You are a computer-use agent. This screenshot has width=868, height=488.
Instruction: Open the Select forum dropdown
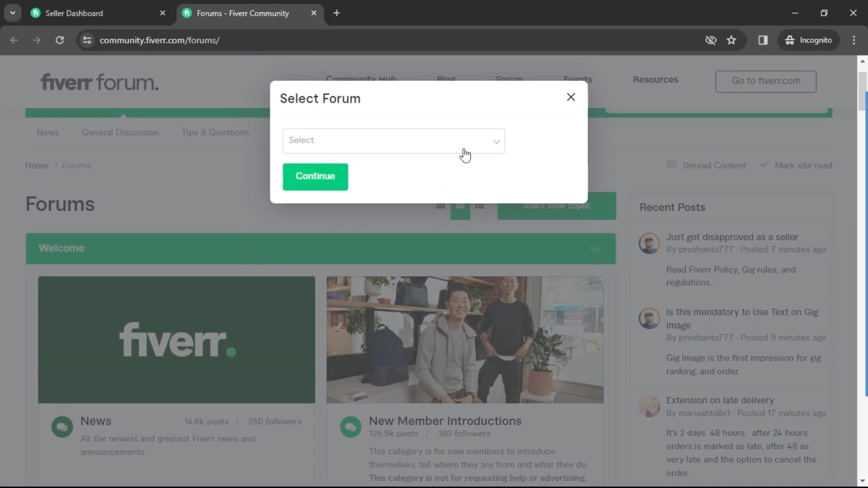393,141
